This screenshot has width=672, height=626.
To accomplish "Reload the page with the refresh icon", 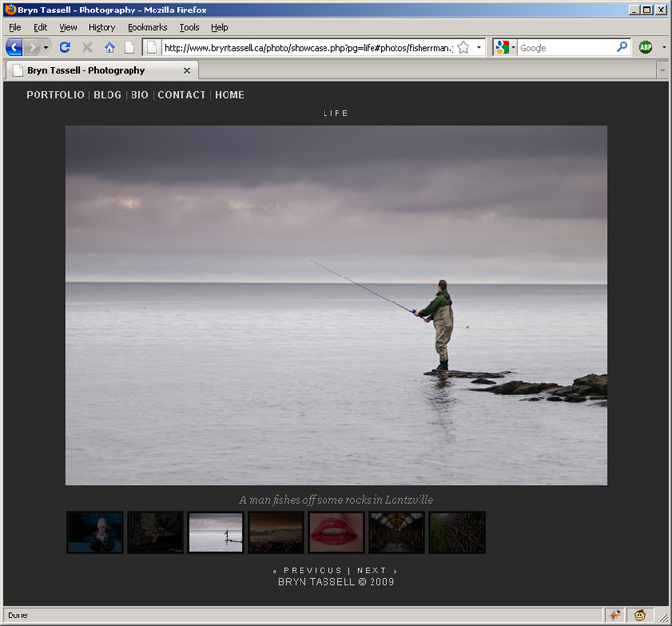I will 65,47.
